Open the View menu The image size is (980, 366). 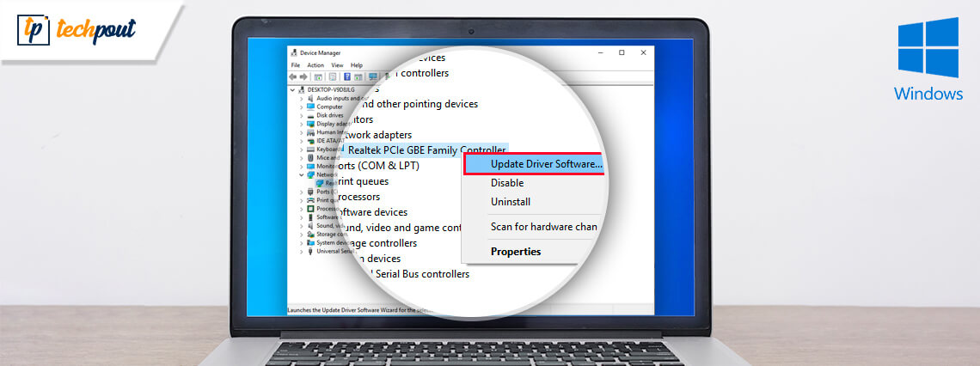[x=337, y=65]
